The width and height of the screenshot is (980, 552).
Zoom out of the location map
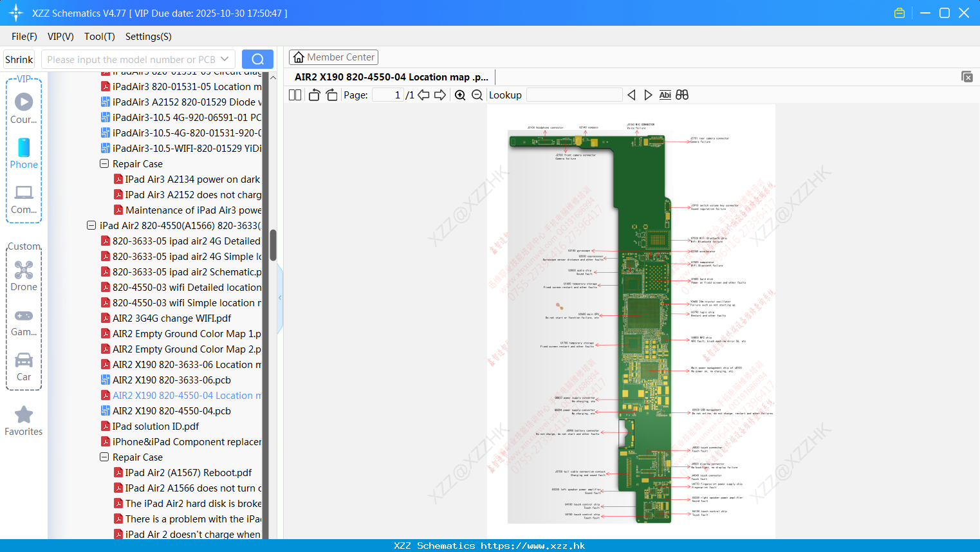477,95
